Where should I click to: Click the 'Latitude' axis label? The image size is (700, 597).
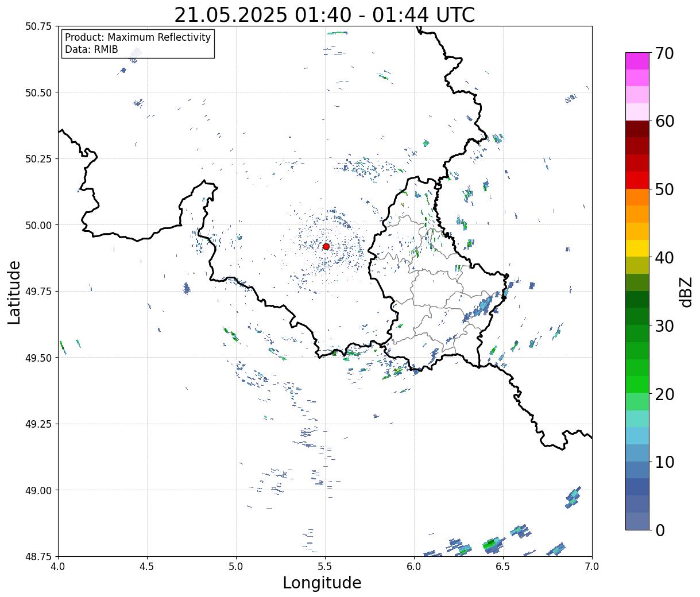14,292
